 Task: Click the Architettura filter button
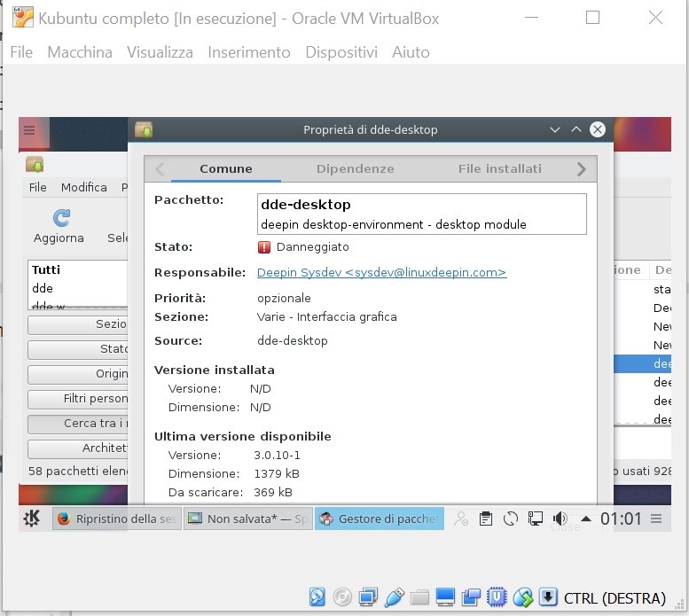pos(78,448)
